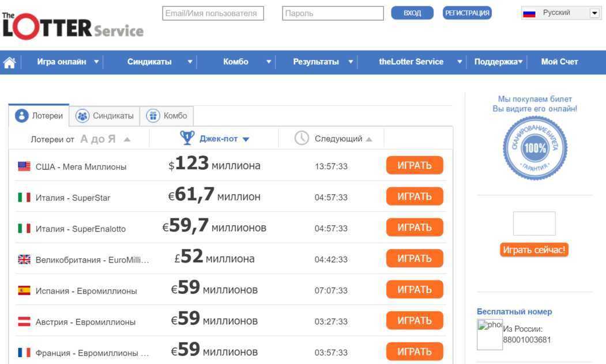Expand the theLotter Service menu arrow
The height and width of the screenshot is (364, 606).
coord(460,62)
